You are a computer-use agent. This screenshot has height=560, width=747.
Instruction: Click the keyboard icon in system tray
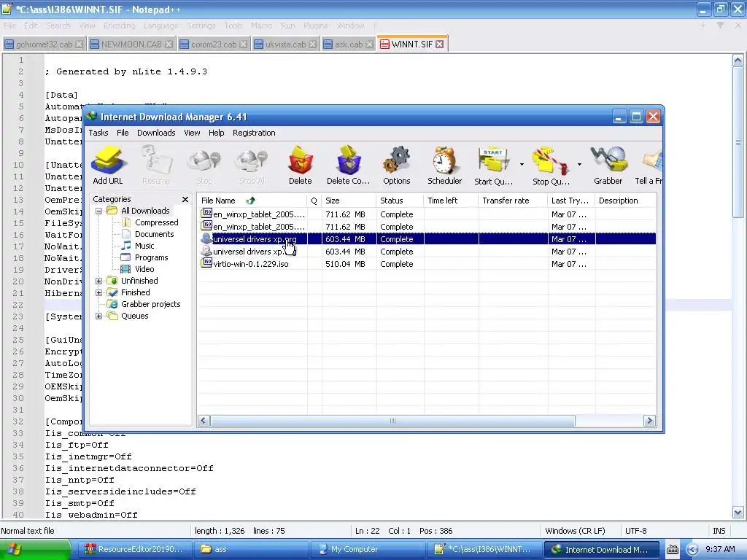[672, 550]
